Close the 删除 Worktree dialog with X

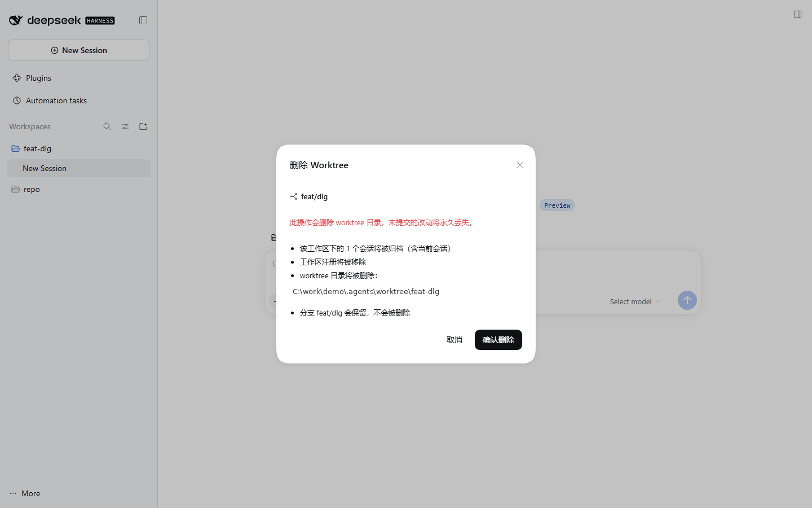(520, 165)
